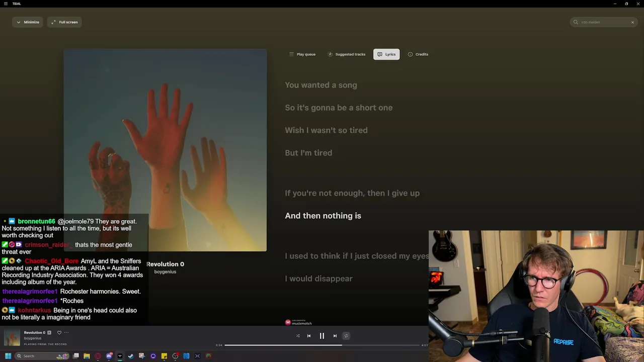Enter full screen mode
Screen dimensions: 644x362
point(64,22)
